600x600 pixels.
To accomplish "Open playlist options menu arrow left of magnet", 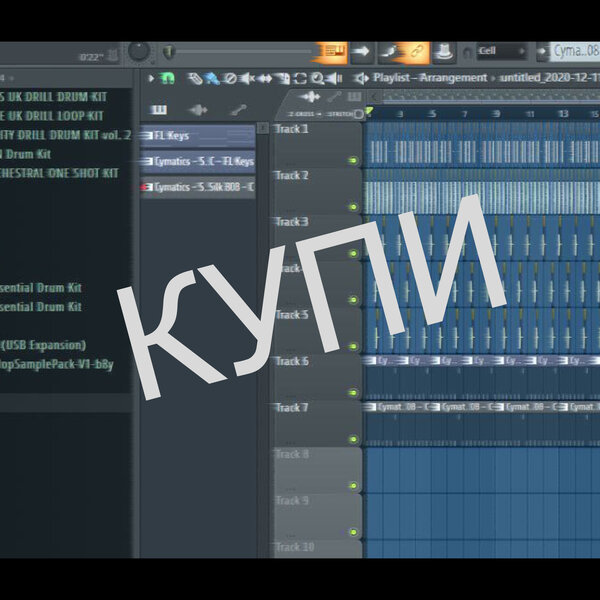I will [152, 78].
